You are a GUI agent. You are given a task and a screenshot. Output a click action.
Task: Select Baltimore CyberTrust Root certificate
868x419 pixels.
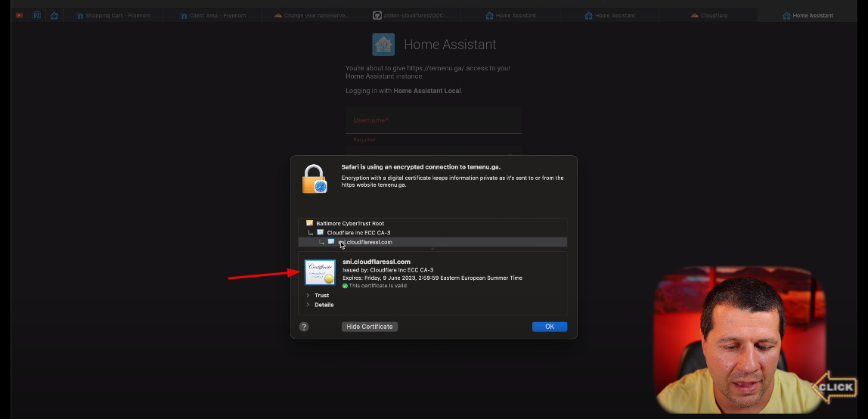click(x=432, y=223)
